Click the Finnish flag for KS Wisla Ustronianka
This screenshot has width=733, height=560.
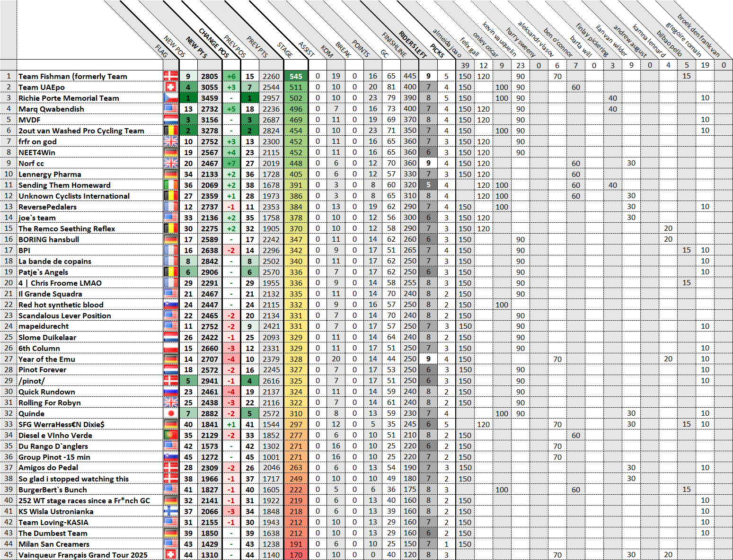[171, 511]
